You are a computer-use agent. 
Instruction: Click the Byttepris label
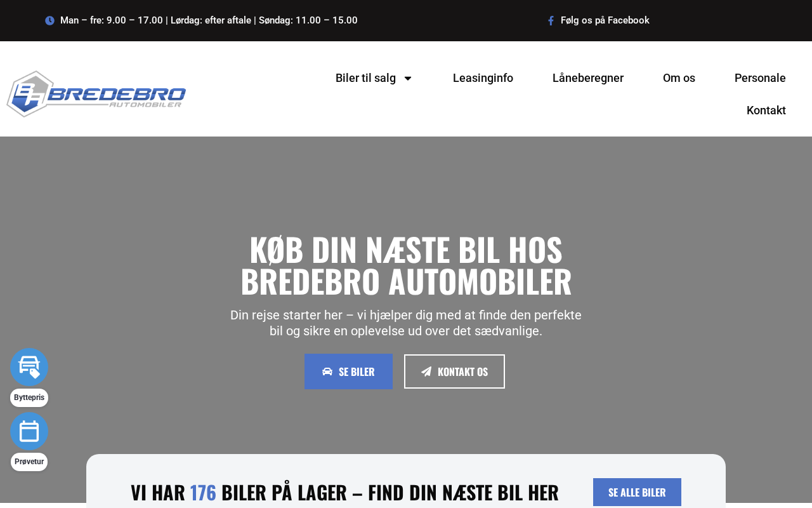(29, 398)
